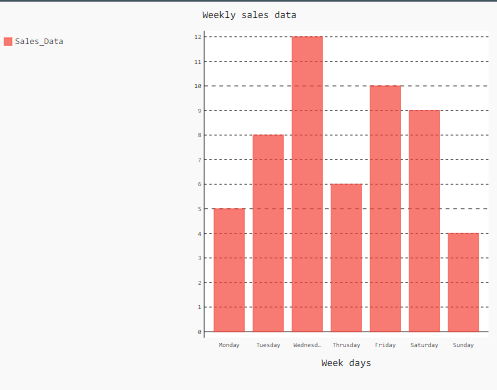
Task: Select the Saturday sales bar
Action: [x=424, y=221]
